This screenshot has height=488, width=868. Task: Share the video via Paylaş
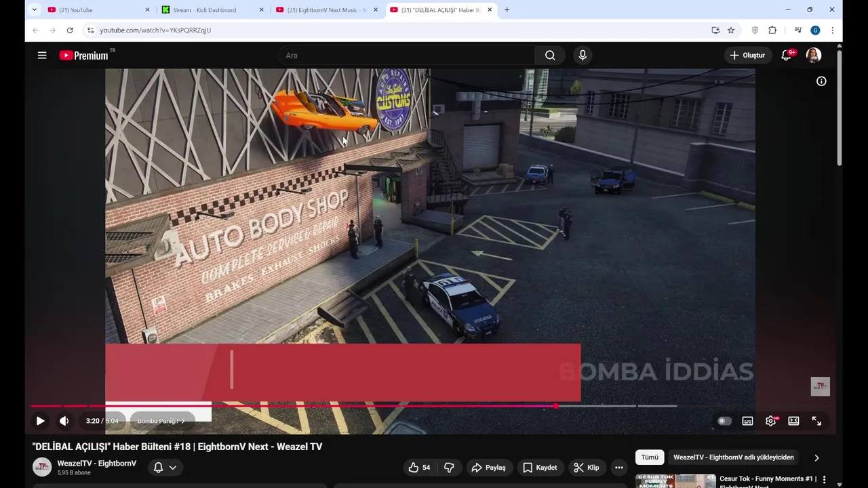click(x=488, y=468)
